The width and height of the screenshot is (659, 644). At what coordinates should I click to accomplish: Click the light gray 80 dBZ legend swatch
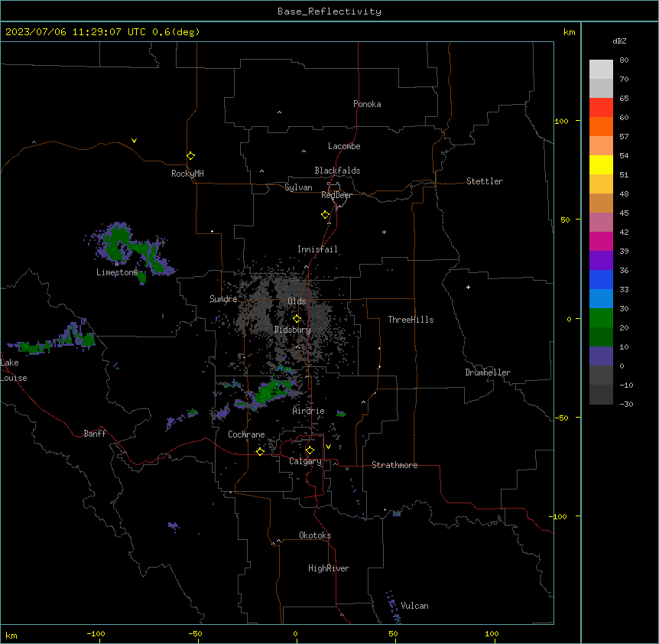601,70
